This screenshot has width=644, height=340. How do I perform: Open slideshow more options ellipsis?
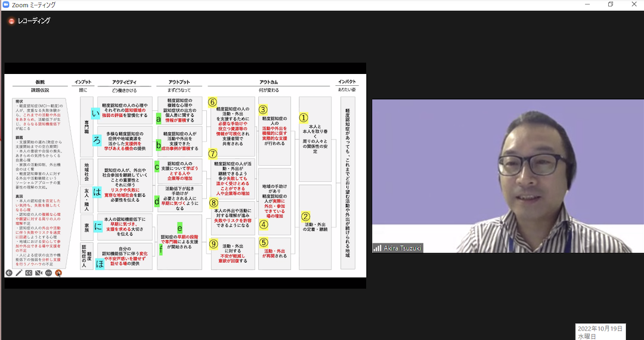pos(48,273)
